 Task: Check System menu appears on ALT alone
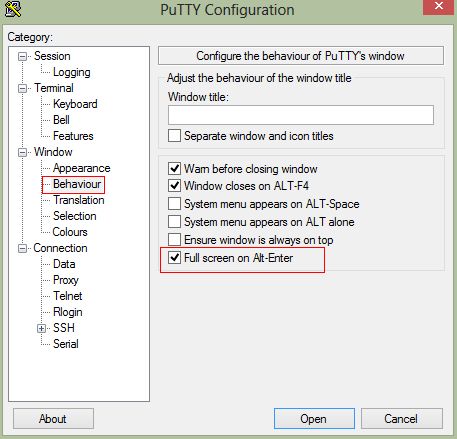tap(174, 222)
